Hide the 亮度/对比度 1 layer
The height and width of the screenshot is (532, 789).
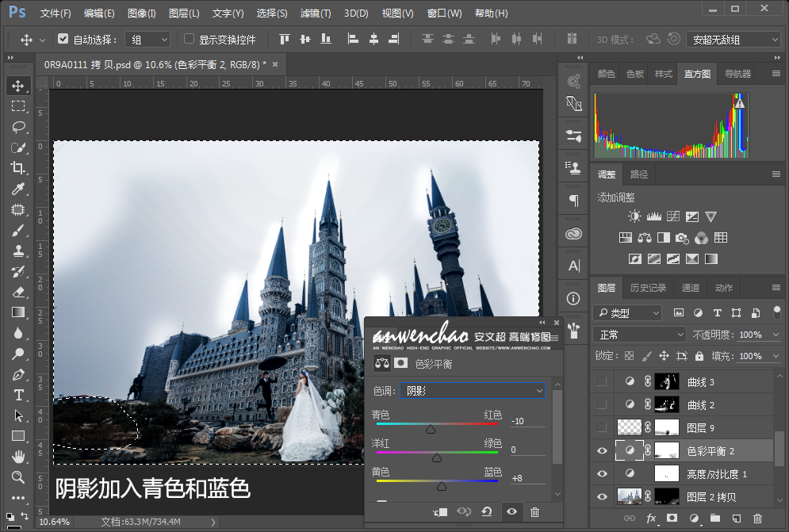coord(602,473)
